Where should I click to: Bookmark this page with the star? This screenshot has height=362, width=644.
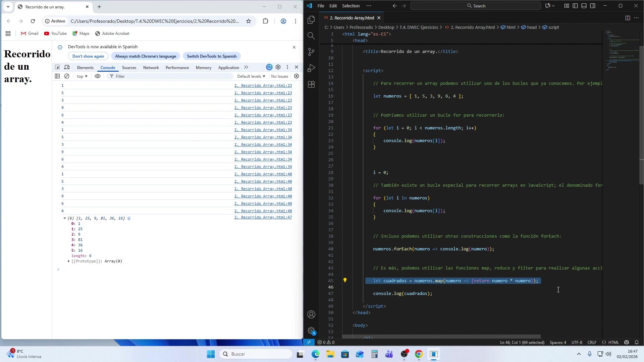[249, 21]
